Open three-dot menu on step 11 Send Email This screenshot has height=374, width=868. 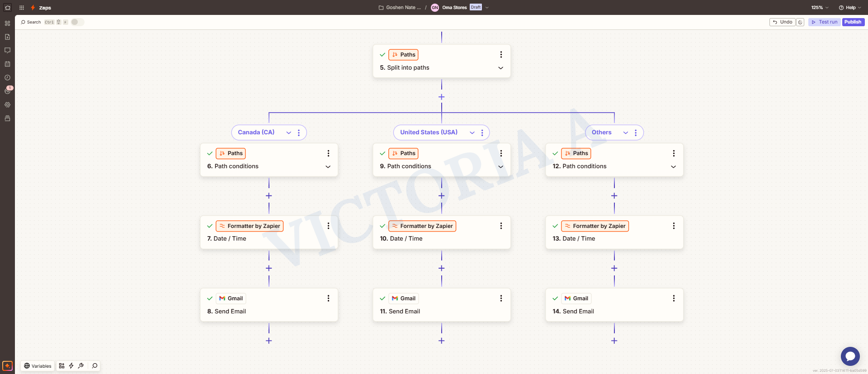tap(501, 298)
